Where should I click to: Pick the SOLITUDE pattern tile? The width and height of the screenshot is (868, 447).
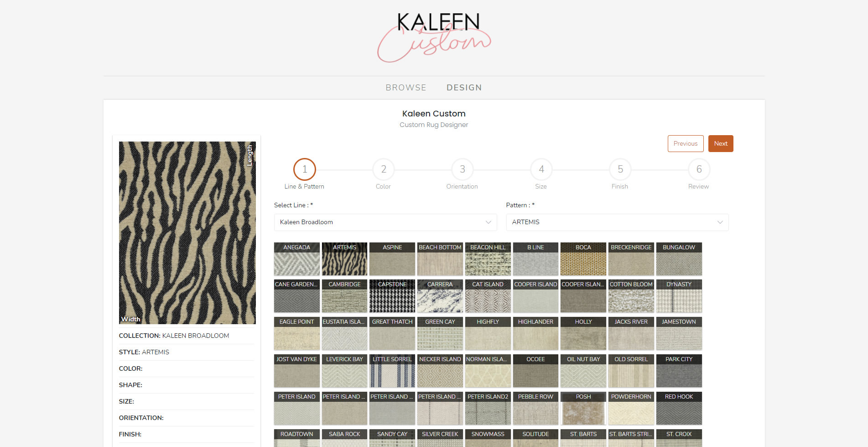[x=535, y=438]
